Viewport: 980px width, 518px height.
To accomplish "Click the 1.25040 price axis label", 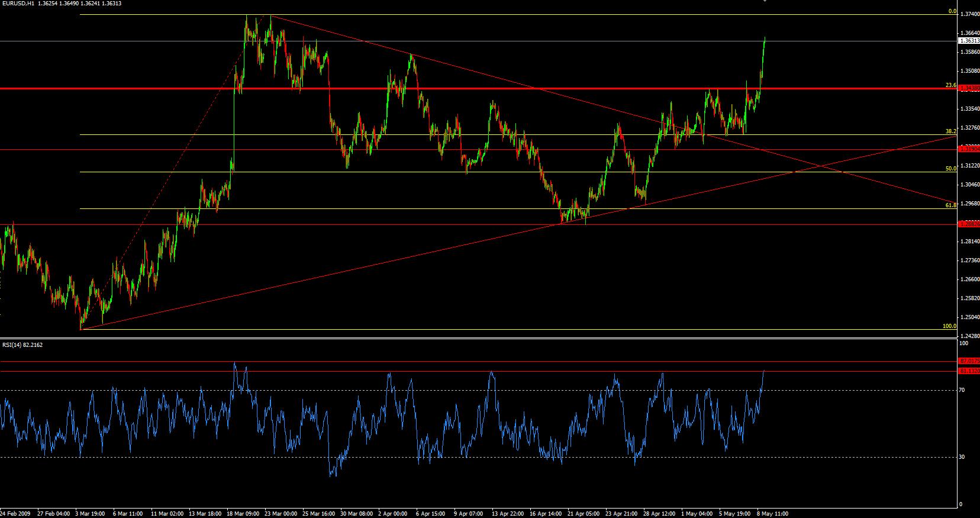I will [969, 317].
